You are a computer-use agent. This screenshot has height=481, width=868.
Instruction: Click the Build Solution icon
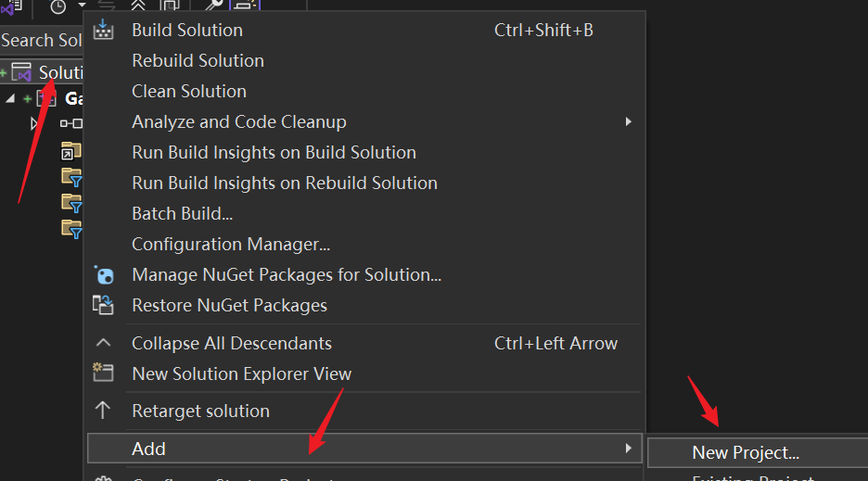(x=104, y=30)
